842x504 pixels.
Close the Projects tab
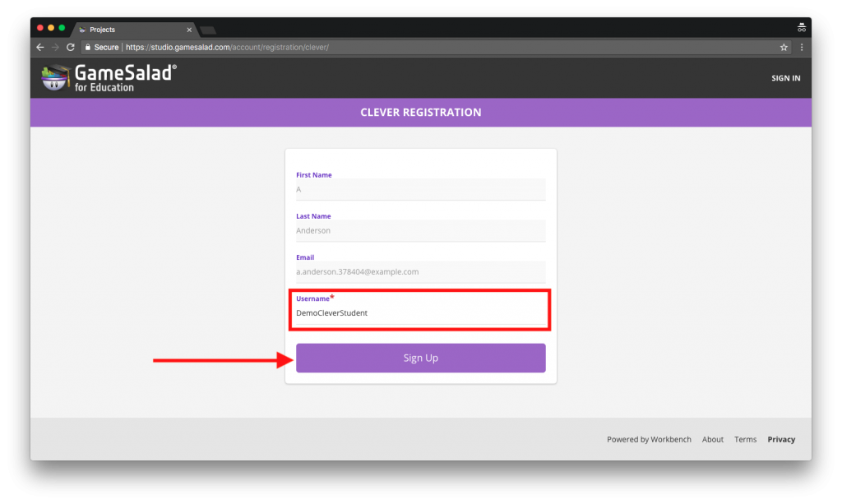point(189,30)
